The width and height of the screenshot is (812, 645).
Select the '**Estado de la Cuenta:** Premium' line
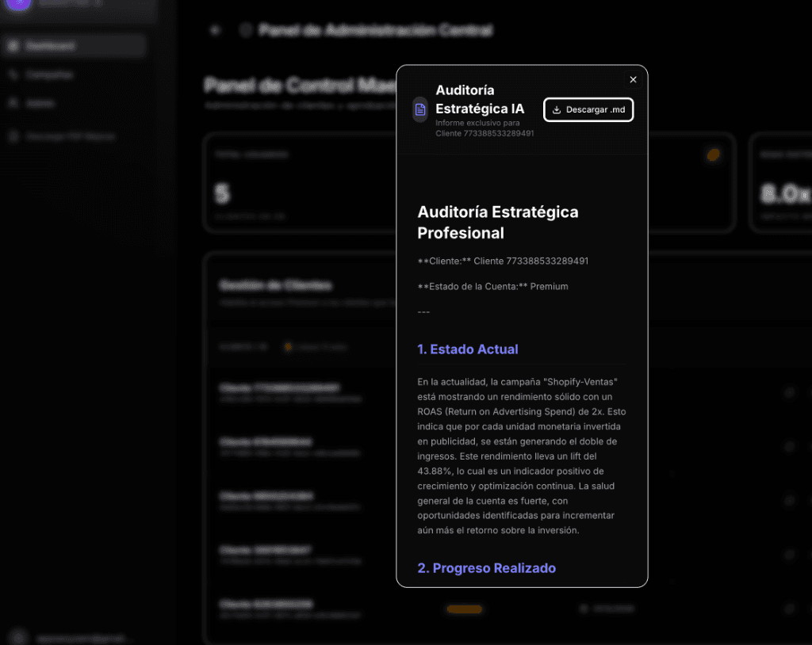(x=492, y=287)
